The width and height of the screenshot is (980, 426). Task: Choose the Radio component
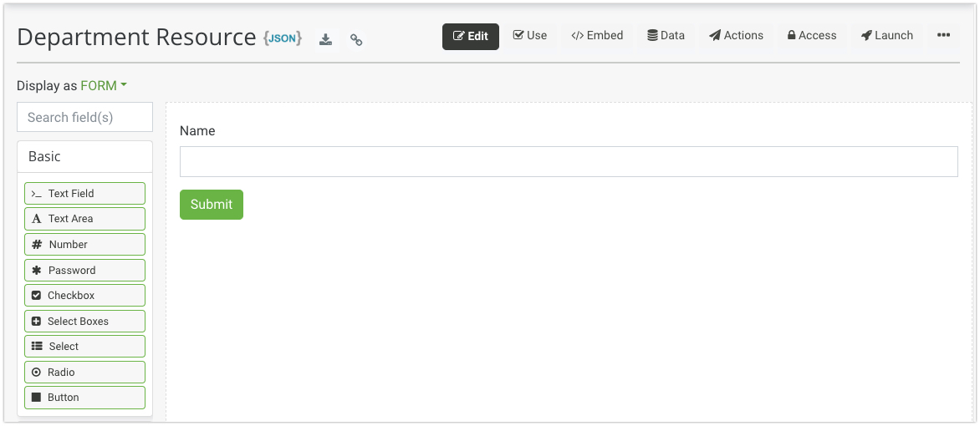pyautogui.click(x=84, y=373)
